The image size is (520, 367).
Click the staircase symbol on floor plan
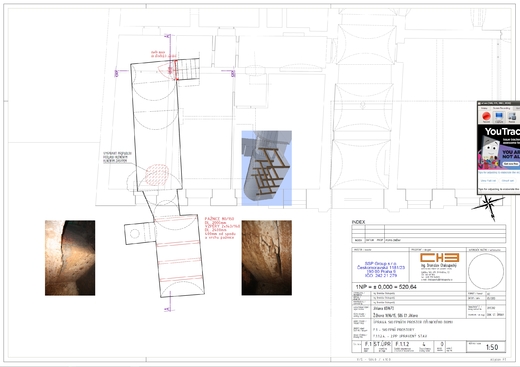coord(188,69)
